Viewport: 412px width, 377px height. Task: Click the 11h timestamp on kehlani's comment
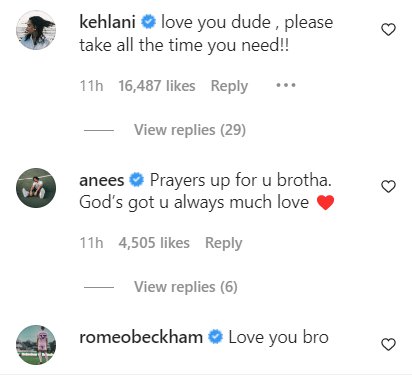click(91, 86)
